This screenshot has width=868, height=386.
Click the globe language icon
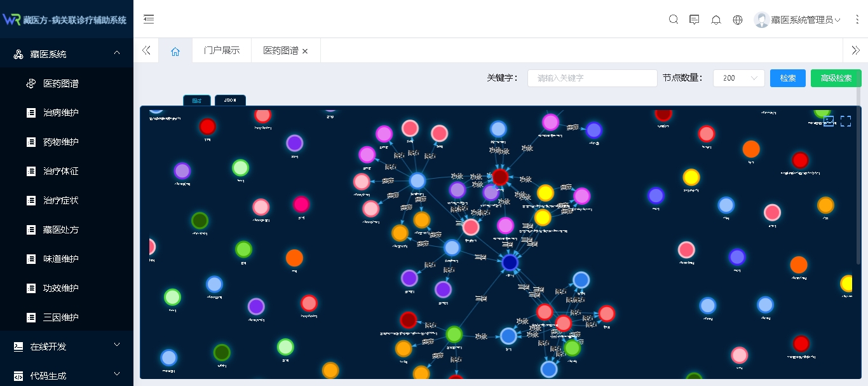tap(738, 20)
